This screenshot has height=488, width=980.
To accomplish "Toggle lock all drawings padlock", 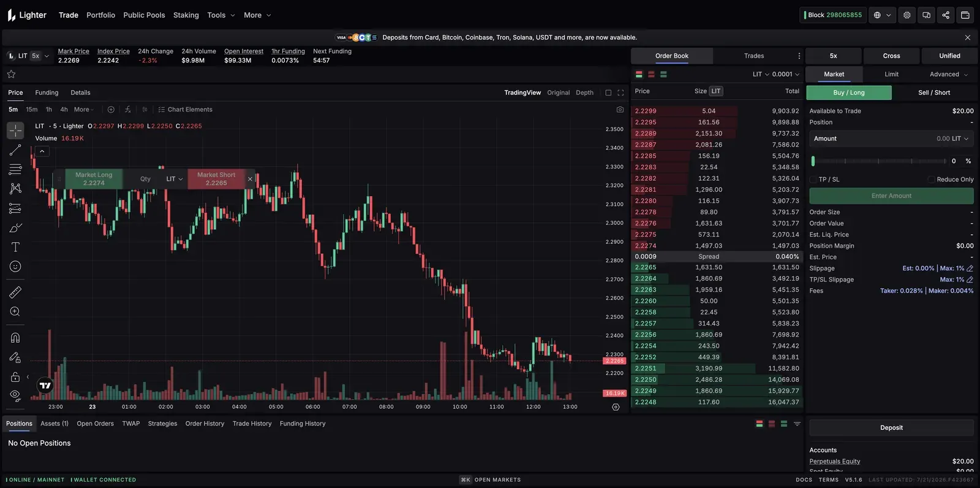I will coord(15,377).
